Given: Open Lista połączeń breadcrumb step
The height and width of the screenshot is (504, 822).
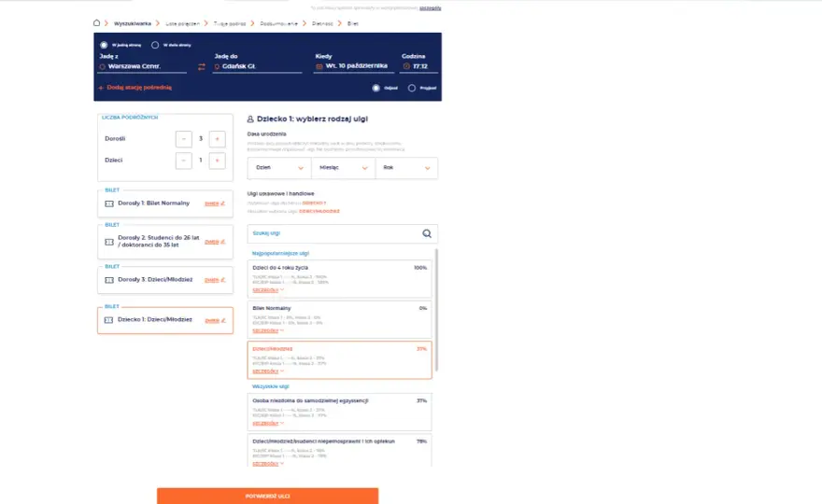Looking at the screenshot, I should [182, 23].
